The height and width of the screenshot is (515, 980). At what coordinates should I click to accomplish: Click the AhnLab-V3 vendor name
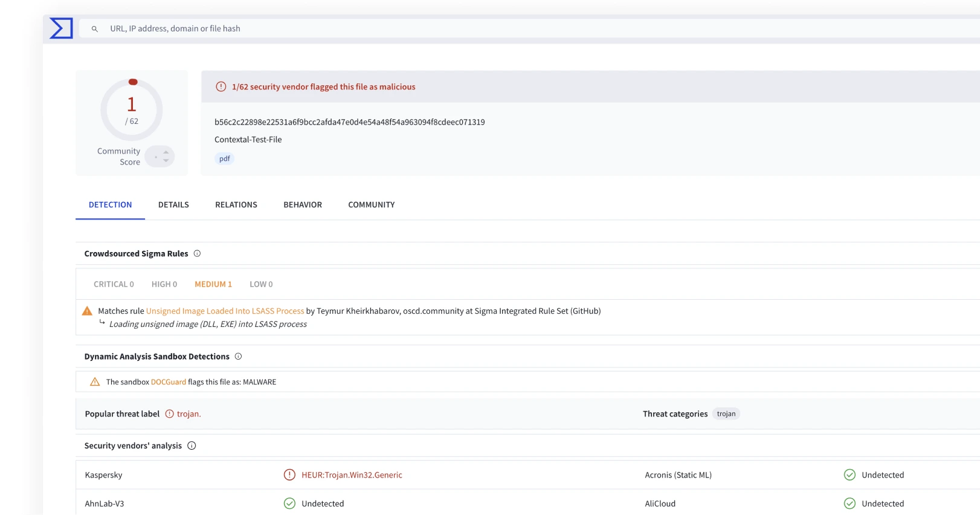[x=105, y=504]
